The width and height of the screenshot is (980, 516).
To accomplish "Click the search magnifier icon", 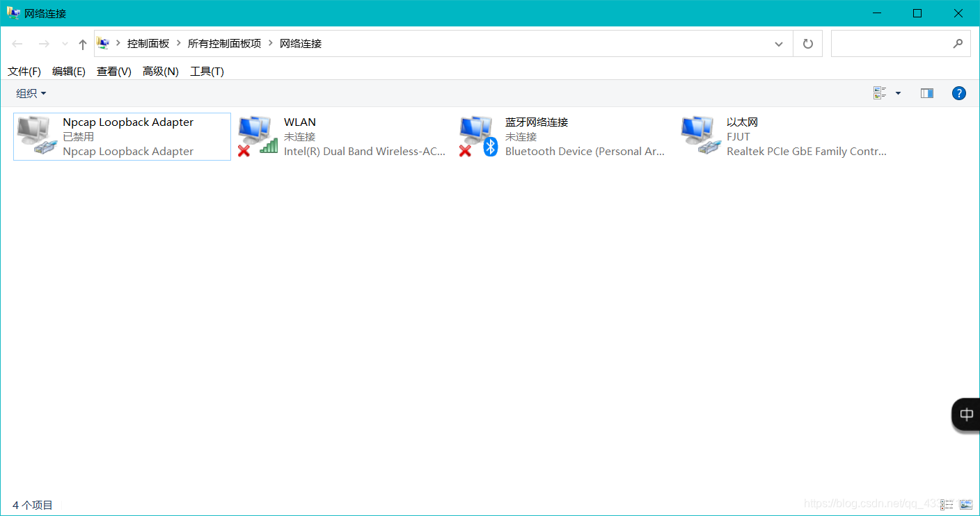I will click(958, 43).
